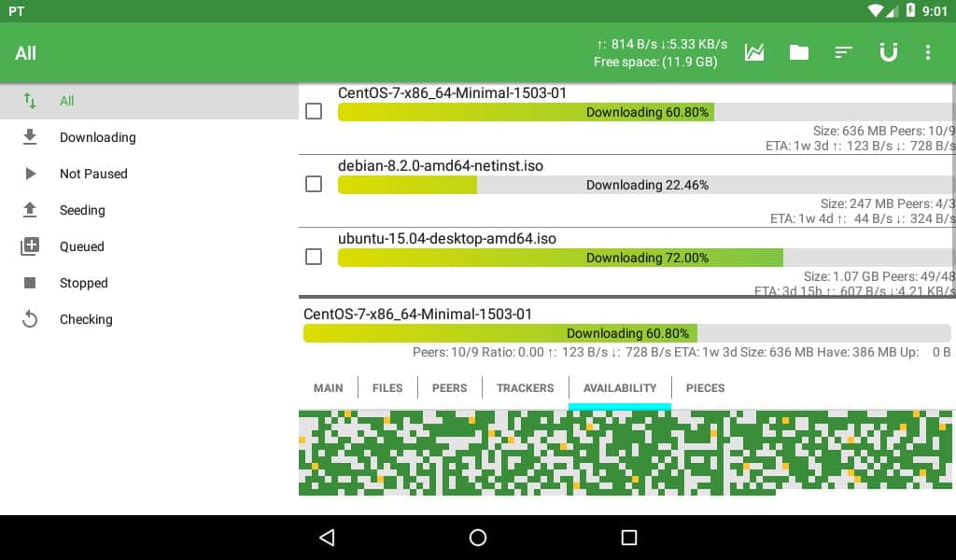Select the Not Paused filter
This screenshot has width=956, height=560.
93,174
